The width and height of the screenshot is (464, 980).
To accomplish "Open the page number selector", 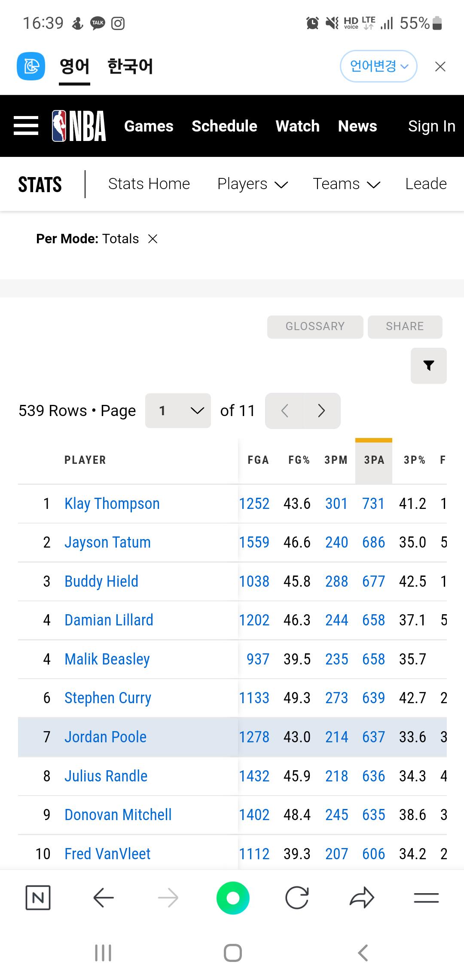I will click(x=178, y=411).
